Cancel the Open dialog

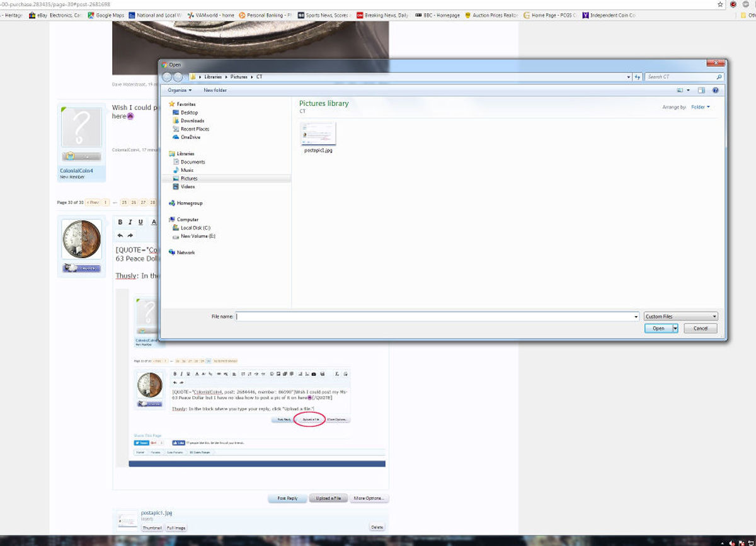(x=700, y=328)
